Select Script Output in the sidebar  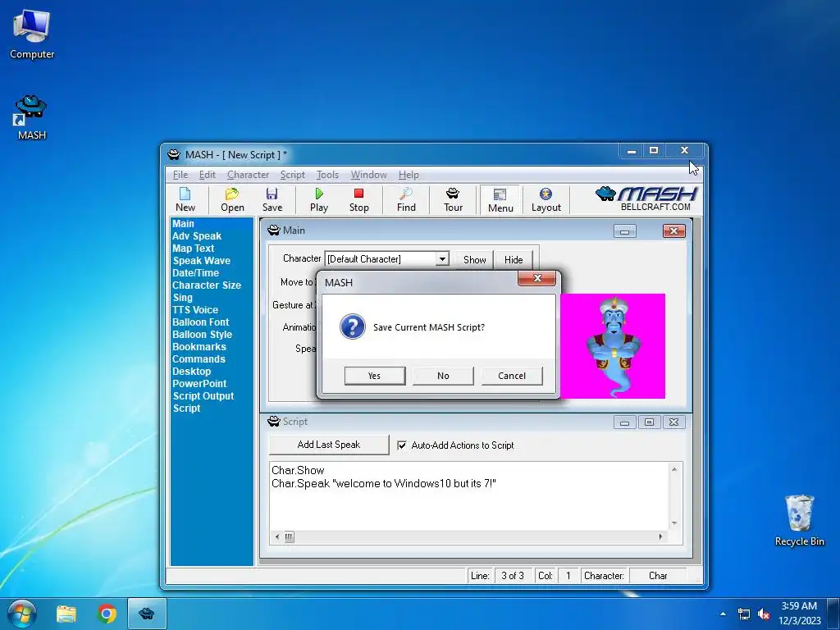(203, 396)
